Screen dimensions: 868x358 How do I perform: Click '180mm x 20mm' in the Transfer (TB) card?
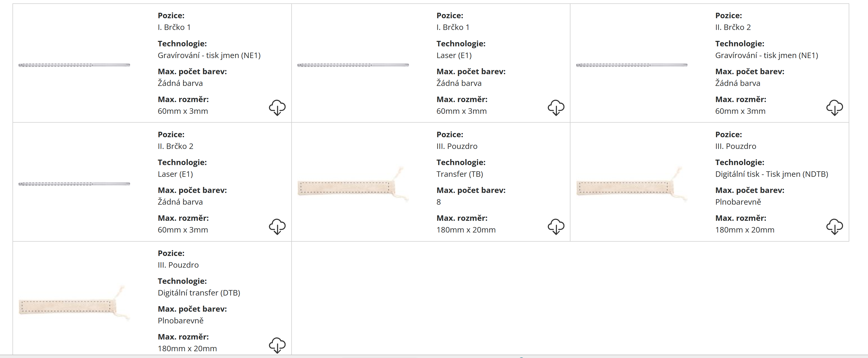tap(466, 230)
